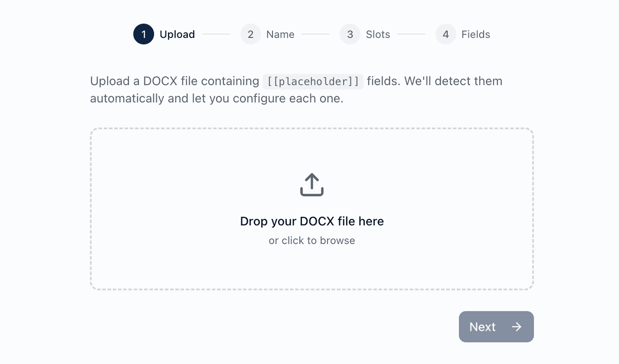
Task: Click the "Drop your DOCX file here" heading
Action: [x=312, y=221]
